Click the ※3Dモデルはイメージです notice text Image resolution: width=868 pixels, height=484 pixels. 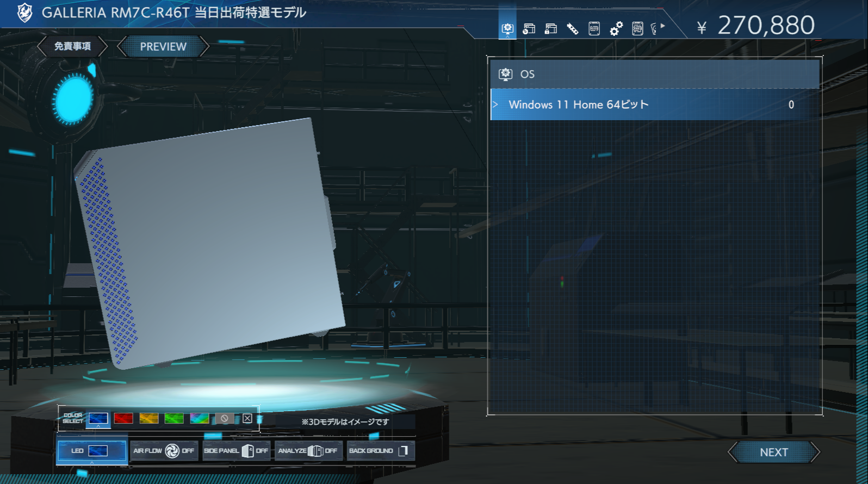click(x=345, y=421)
